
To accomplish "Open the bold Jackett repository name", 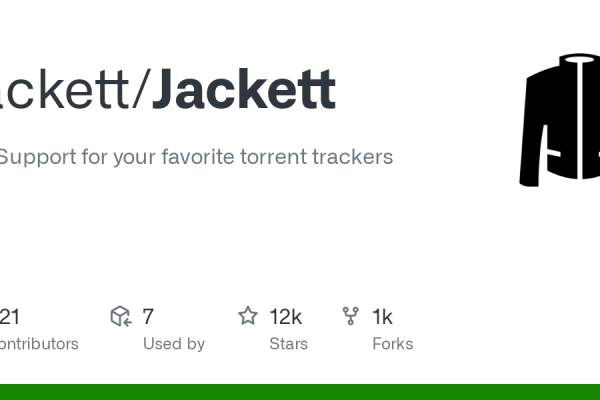I will point(241,90).
